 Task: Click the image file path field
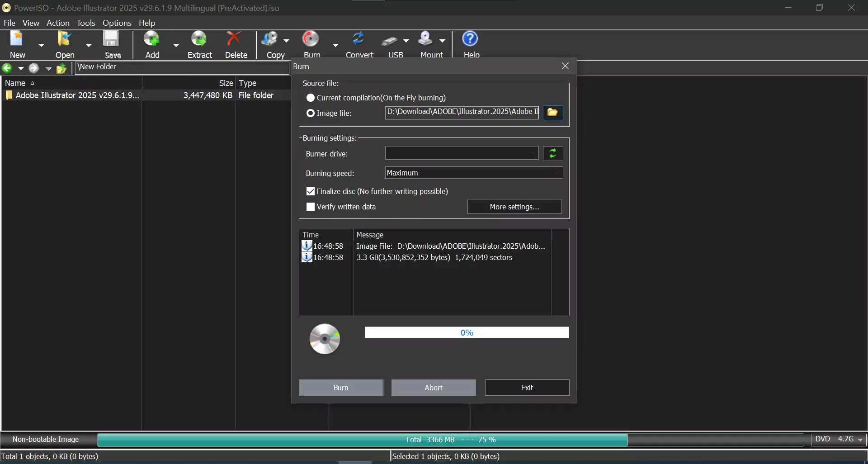coord(462,112)
